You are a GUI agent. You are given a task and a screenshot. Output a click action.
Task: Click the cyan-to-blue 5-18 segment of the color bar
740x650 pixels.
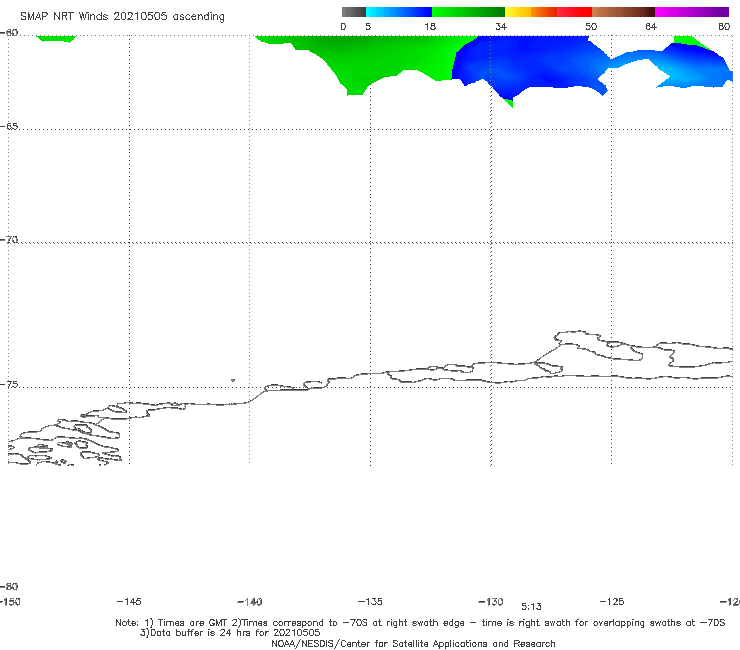tap(399, 12)
